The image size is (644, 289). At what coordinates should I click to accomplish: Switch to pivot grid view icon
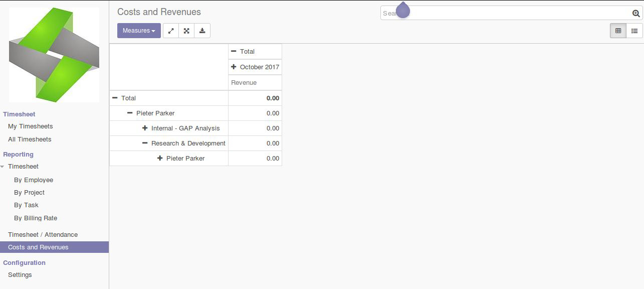(x=618, y=31)
